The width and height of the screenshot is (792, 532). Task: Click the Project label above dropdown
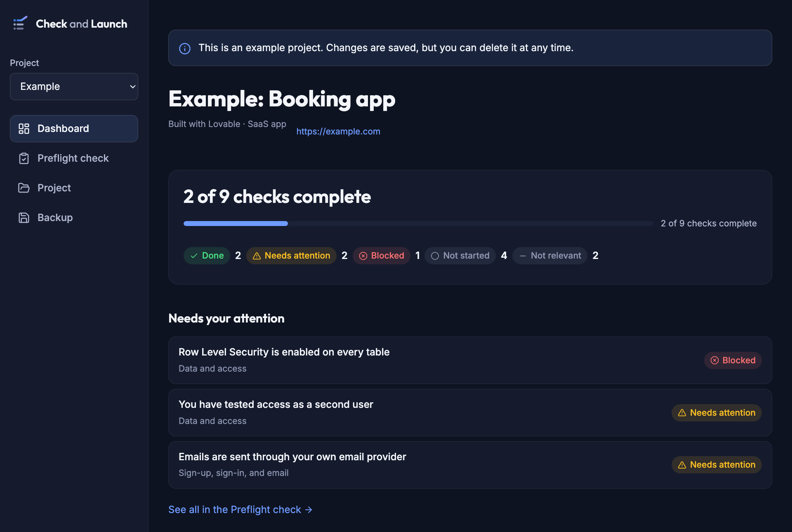24,63
